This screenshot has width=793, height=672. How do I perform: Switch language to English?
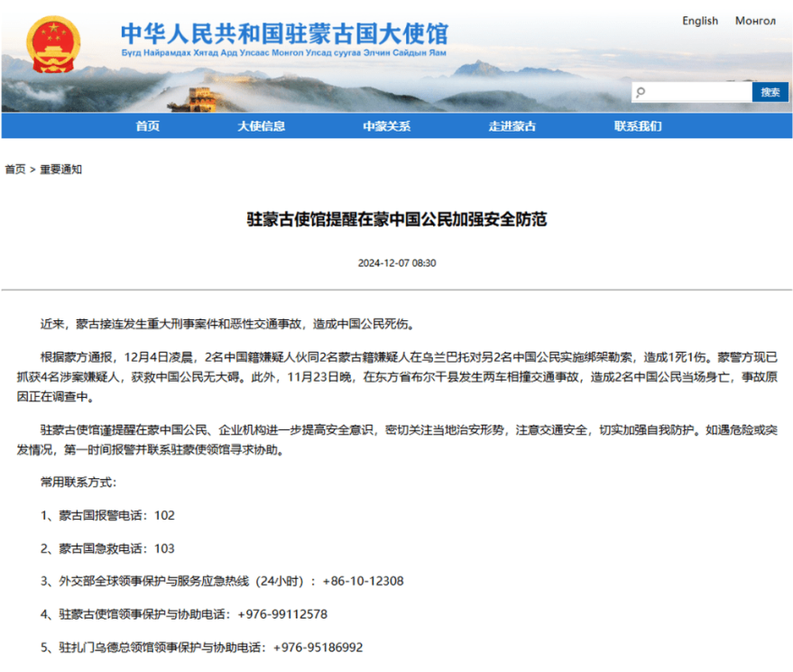[700, 21]
